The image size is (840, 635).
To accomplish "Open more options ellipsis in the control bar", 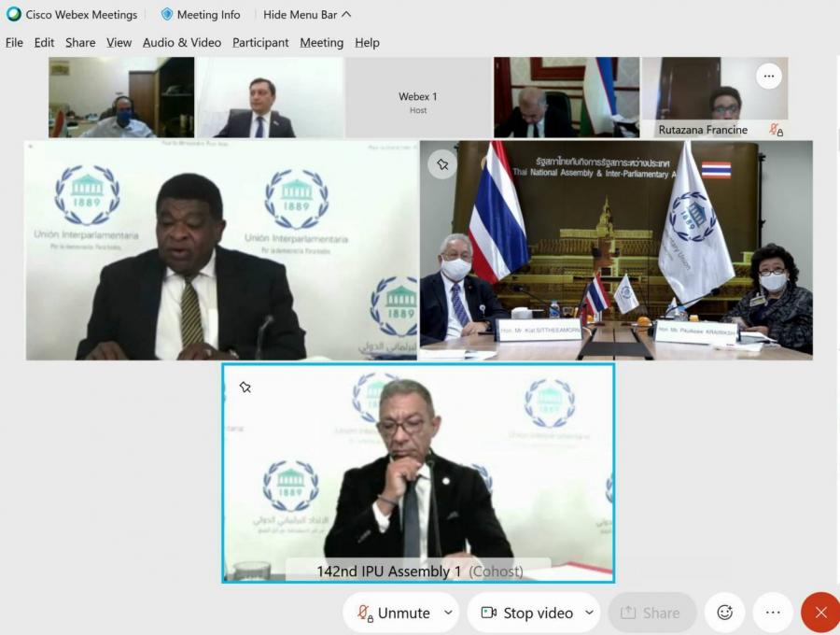I will point(773,612).
